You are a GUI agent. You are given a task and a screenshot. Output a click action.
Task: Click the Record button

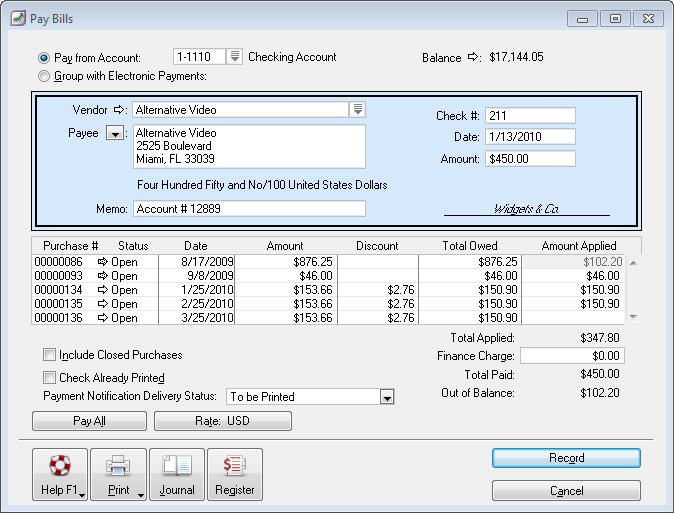click(x=566, y=458)
